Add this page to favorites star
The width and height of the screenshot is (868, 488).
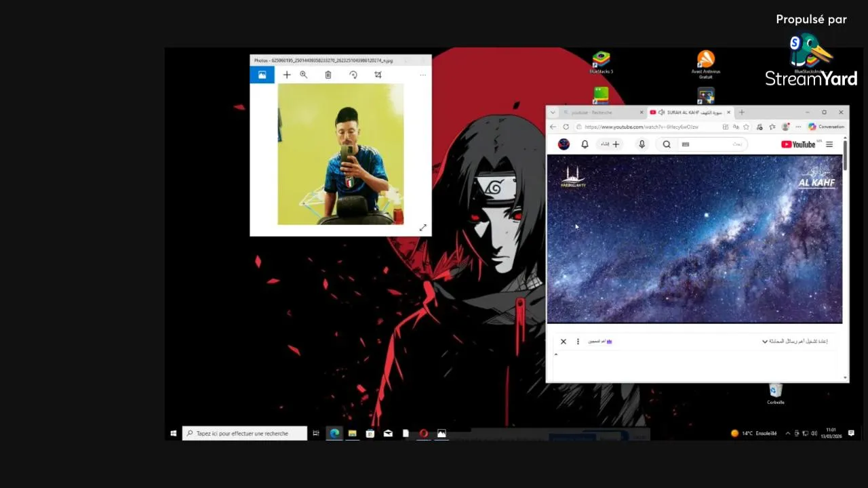[x=746, y=127]
